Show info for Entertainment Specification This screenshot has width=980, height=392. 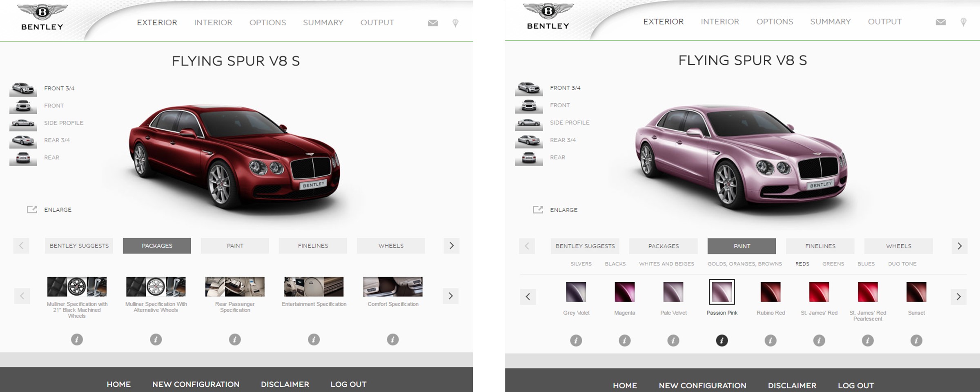(314, 339)
